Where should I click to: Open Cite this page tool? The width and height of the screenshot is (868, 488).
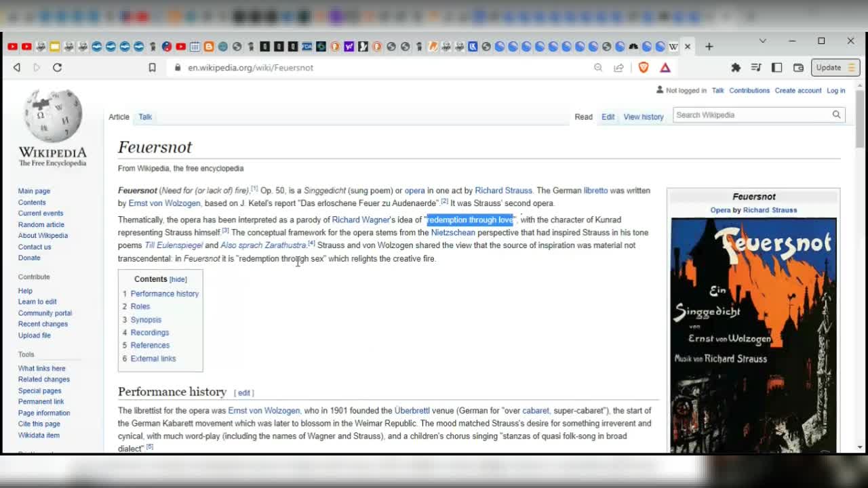coord(39,424)
